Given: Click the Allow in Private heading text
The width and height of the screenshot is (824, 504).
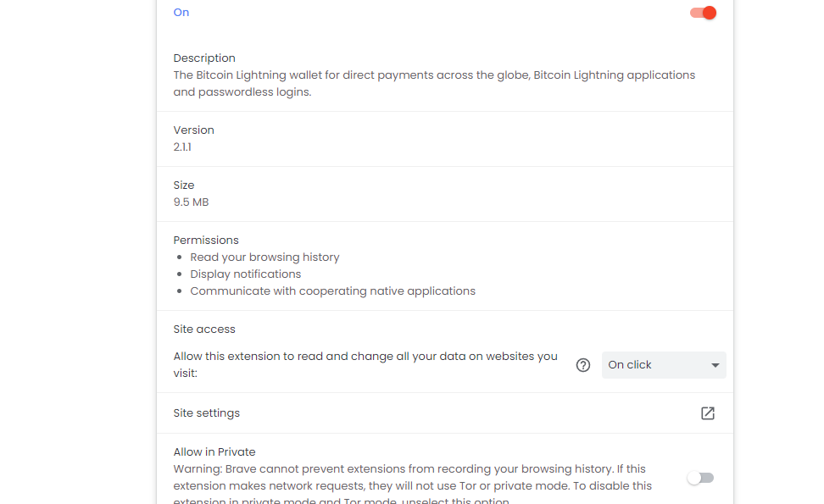Looking at the screenshot, I should tap(214, 451).
